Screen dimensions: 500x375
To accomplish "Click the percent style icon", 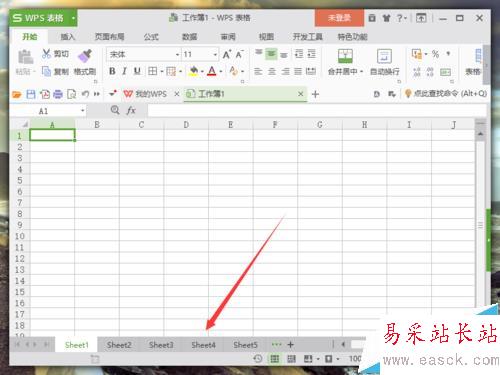I will (x=435, y=54).
